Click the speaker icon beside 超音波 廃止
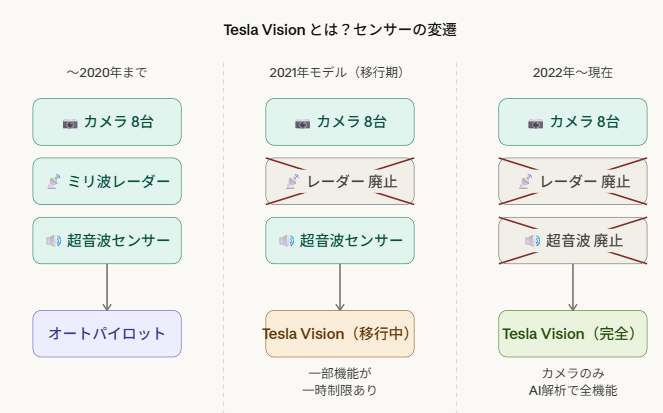Viewport: 663px width, 413px height. pos(532,241)
